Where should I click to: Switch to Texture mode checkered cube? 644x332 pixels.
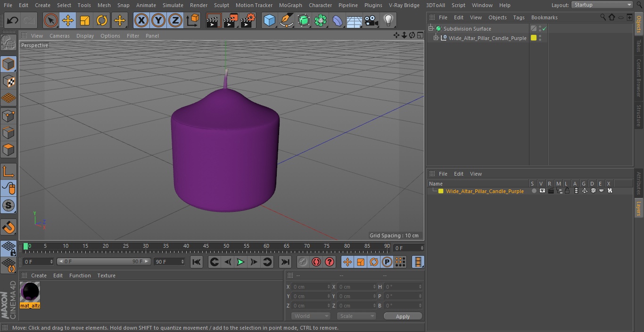pos(8,81)
